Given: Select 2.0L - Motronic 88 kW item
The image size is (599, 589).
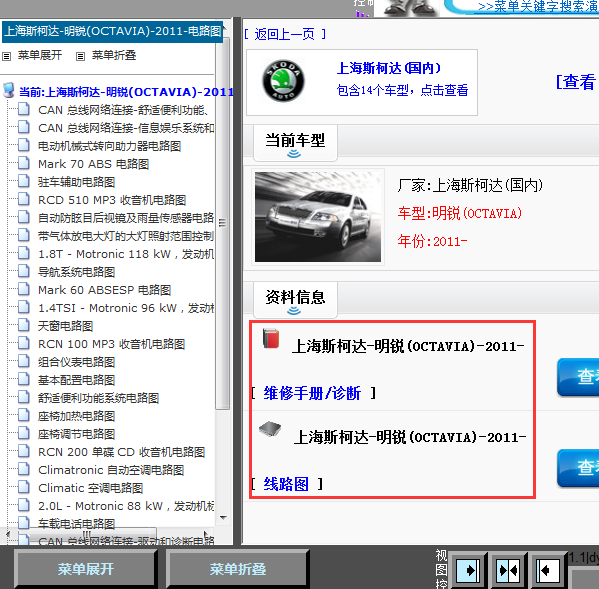Looking at the screenshot, I should tap(126, 506).
